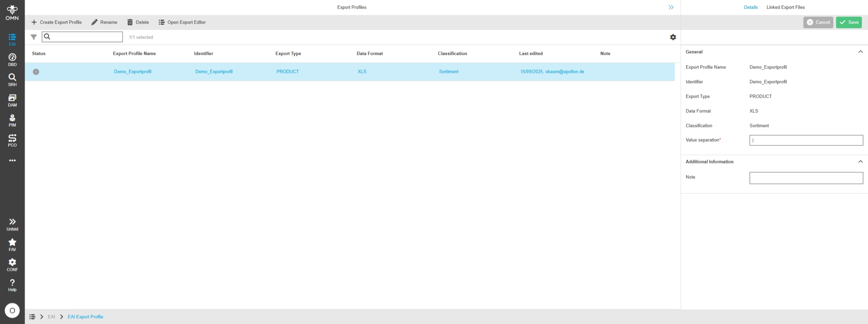This screenshot has height=324, width=868.
Task: Collapse the General section
Action: coord(860,52)
